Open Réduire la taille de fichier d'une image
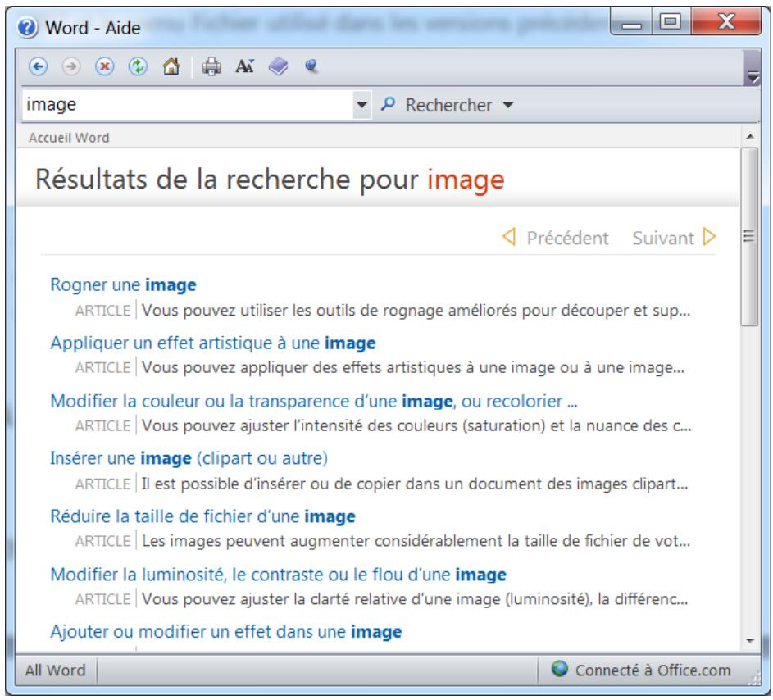 202,516
